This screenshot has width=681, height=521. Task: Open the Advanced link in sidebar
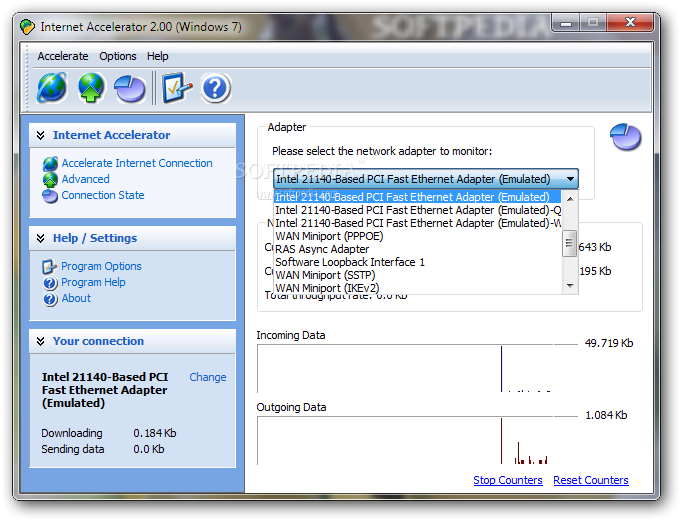click(x=86, y=179)
